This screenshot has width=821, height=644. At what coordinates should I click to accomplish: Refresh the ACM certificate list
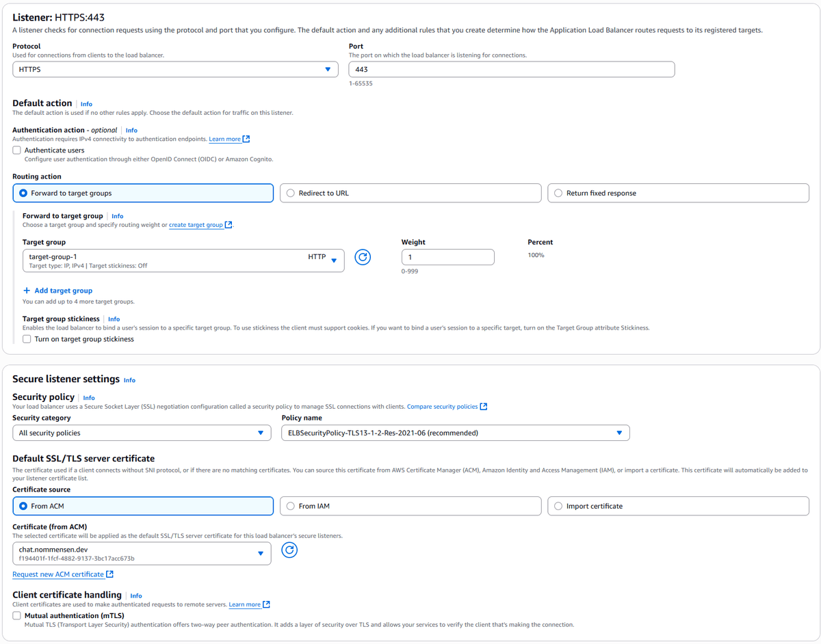pos(289,550)
